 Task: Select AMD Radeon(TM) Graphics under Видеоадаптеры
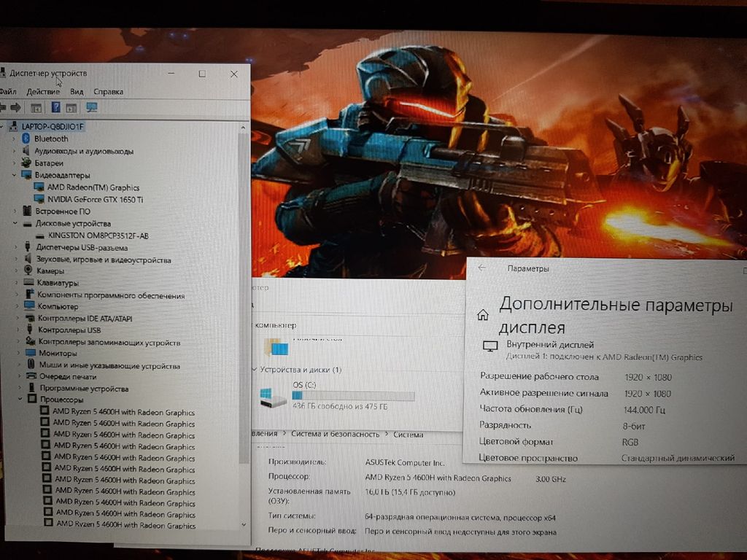(x=93, y=187)
